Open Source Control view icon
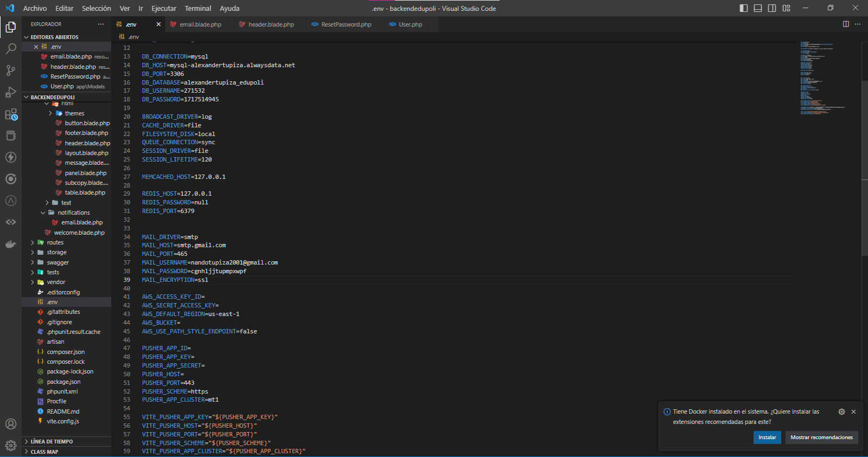Viewport: 868px width, 457px height. (11, 70)
